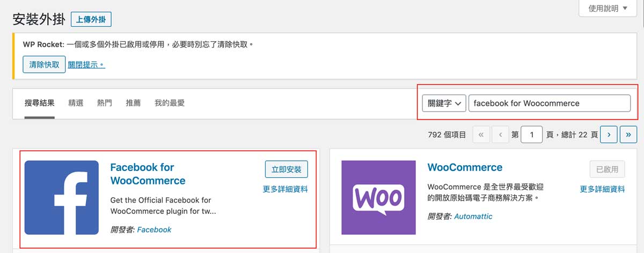Open developer link Facebook

point(154,229)
